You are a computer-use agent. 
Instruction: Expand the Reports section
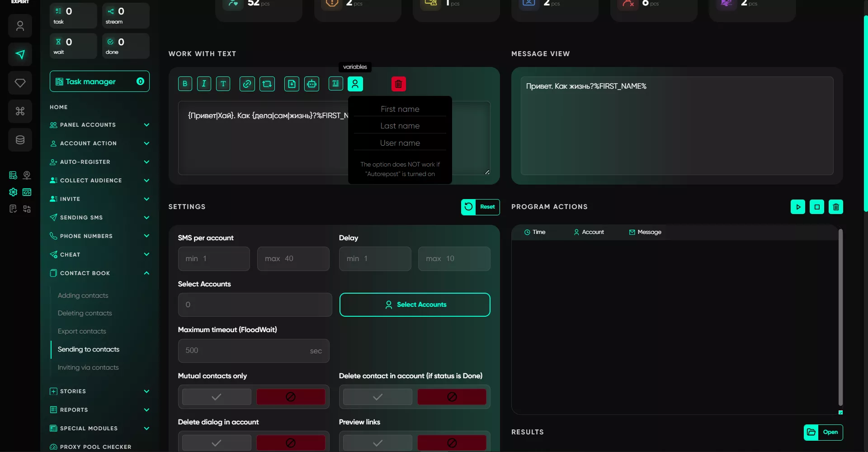click(x=99, y=410)
